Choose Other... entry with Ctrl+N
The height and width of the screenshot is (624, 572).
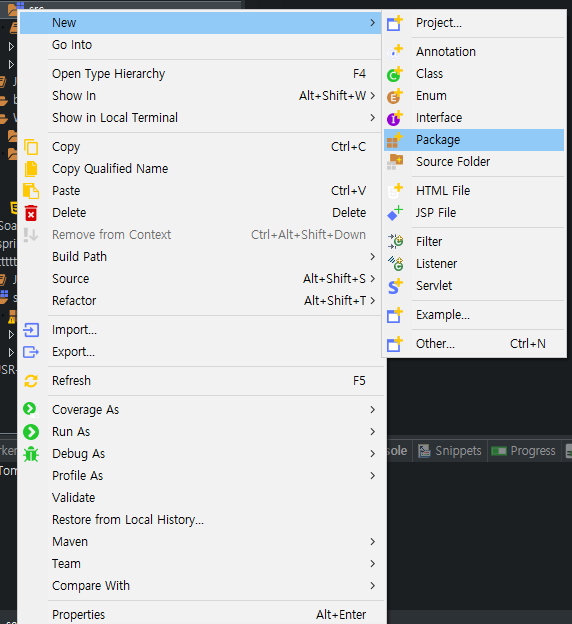point(474,344)
